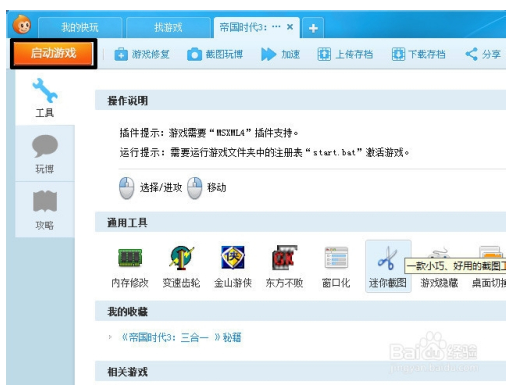The image size is (512, 385).
Task: Click the 下载存档 download save icon
Action: click(398, 54)
